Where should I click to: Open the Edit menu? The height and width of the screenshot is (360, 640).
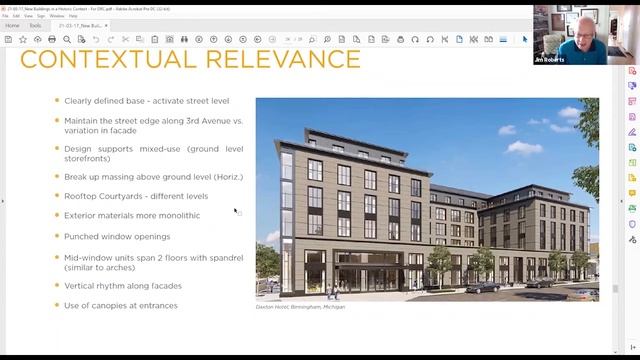point(16,16)
